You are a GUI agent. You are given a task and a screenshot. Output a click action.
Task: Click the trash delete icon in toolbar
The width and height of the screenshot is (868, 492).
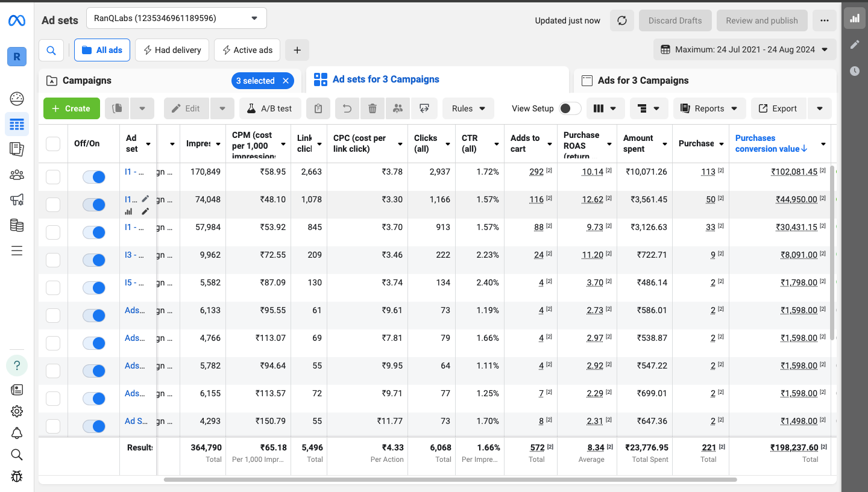(x=373, y=108)
